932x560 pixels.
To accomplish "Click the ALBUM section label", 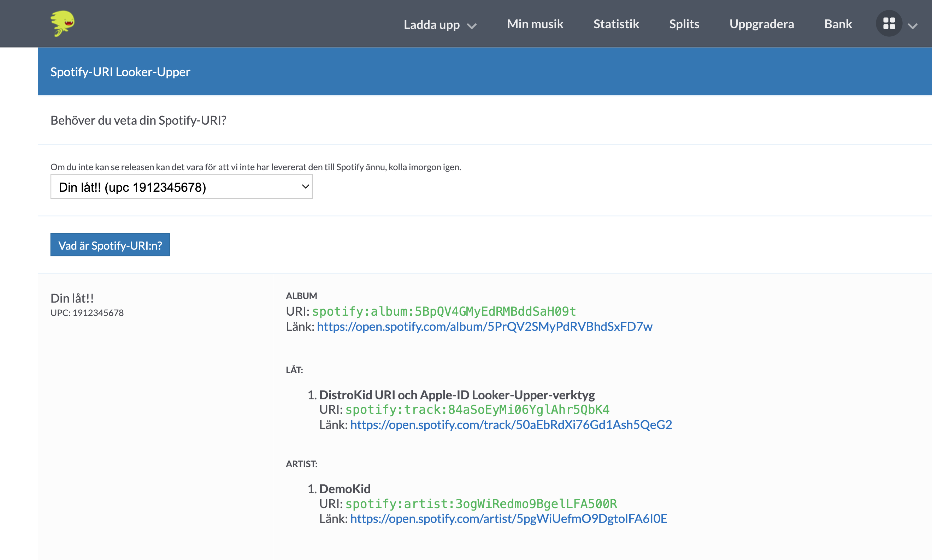I will 301,296.
